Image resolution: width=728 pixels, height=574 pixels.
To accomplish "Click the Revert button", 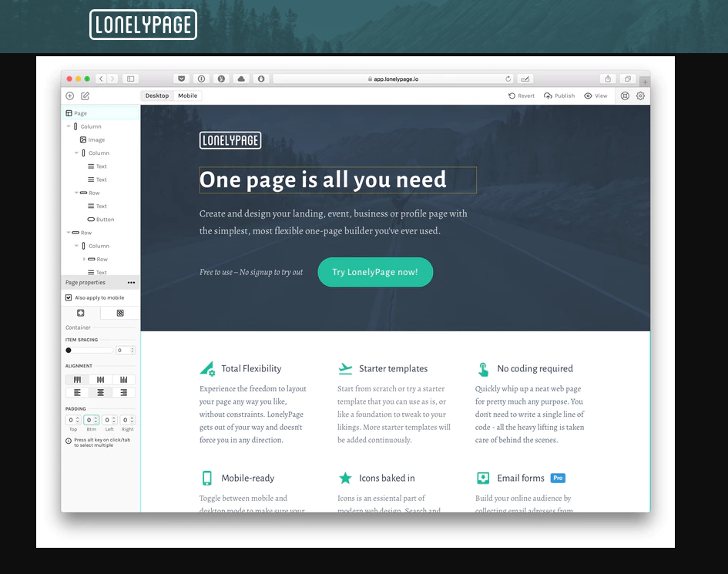I will pos(521,96).
